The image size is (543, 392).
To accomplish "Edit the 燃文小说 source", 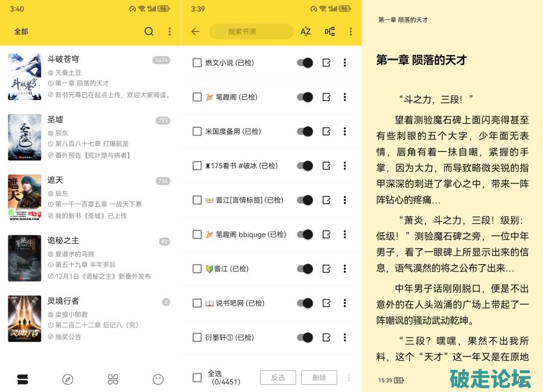I will tap(326, 63).
